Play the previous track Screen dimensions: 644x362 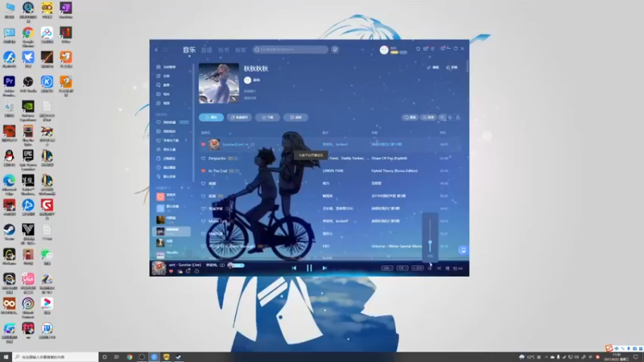point(294,268)
